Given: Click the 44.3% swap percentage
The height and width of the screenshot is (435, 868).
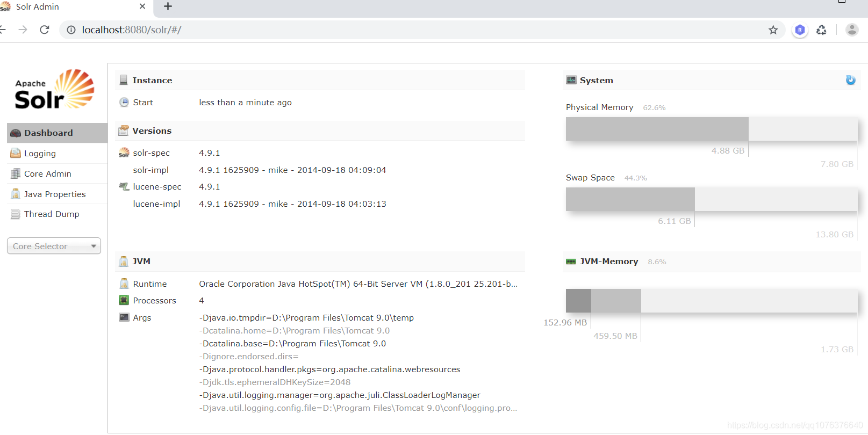Looking at the screenshot, I should 635,178.
